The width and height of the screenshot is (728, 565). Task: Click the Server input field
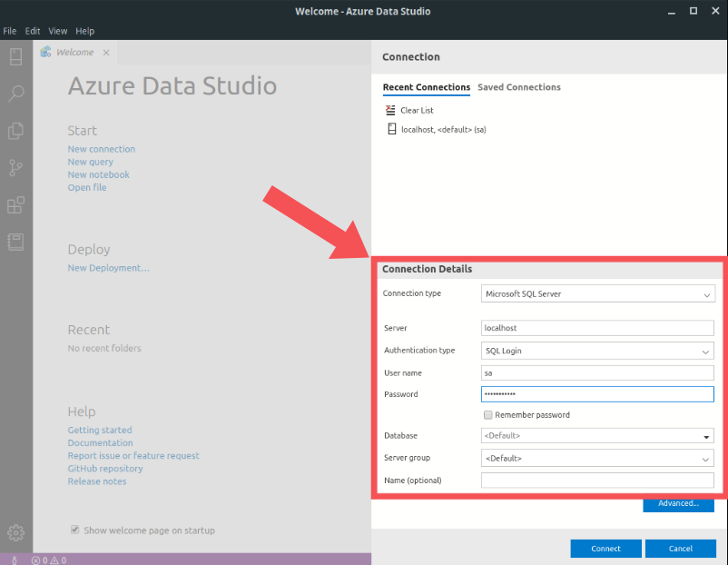point(597,328)
